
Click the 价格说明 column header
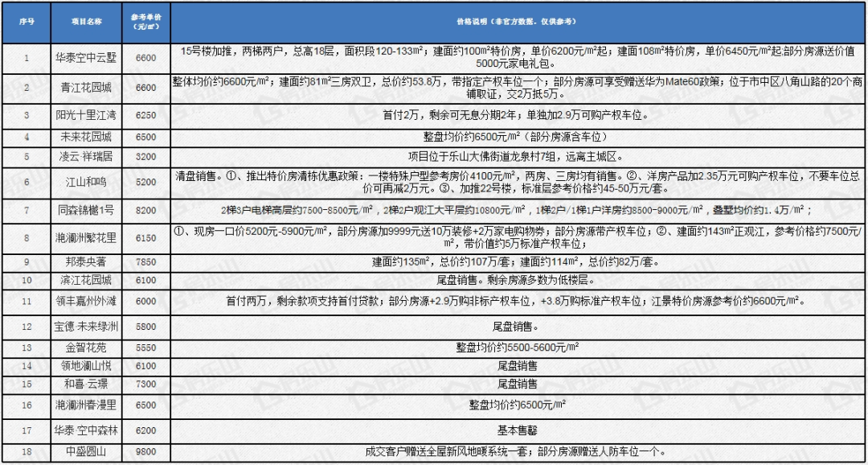click(x=518, y=23)
